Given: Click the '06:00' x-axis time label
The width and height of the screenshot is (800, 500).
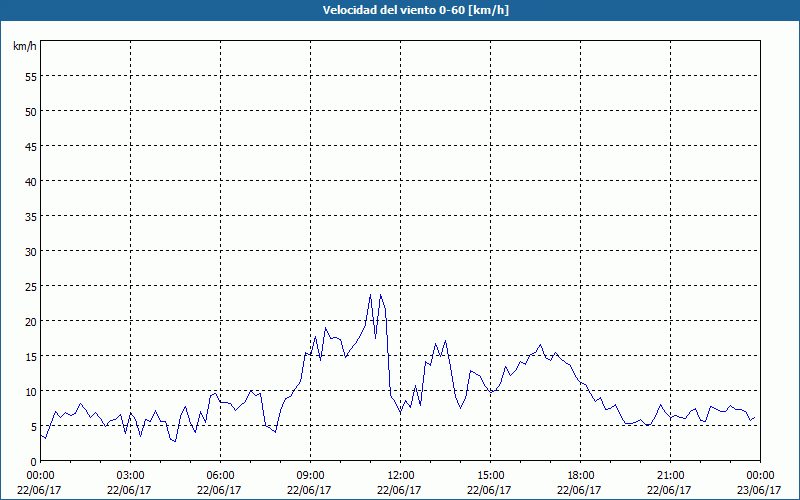Looking at the screenshot, I should click(220, 476).
